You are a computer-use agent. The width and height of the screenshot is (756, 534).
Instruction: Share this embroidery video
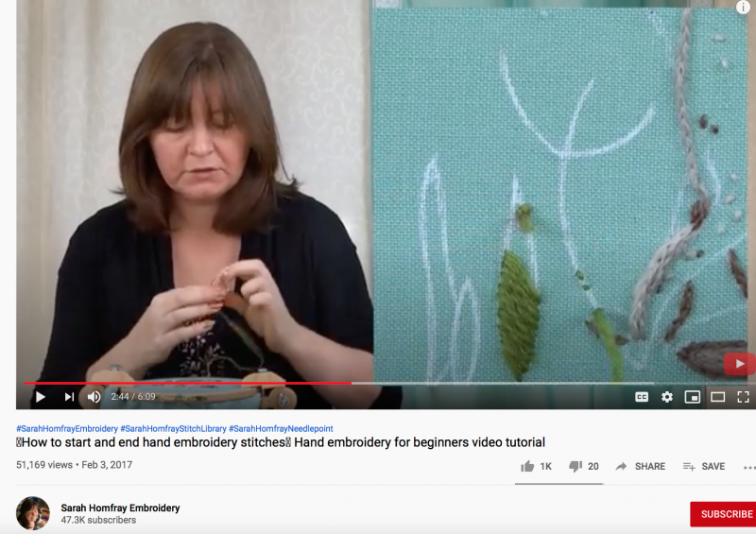pyautogui.click(x=641, y=467)
